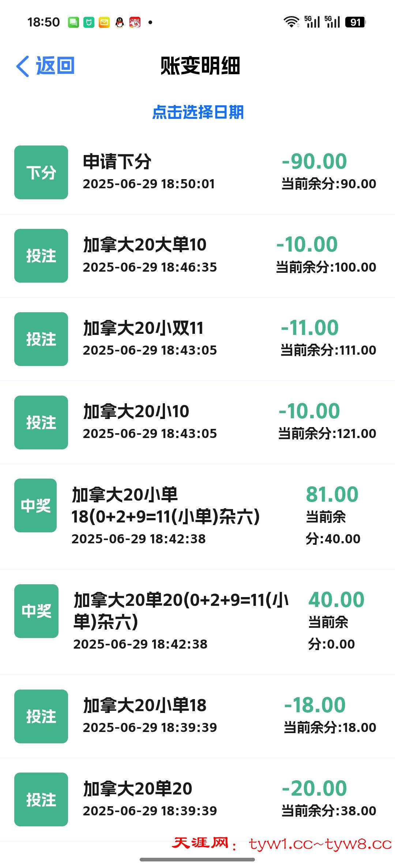Tap the blue back chevron arrow

pyautogui.click(x=23, y=67)
